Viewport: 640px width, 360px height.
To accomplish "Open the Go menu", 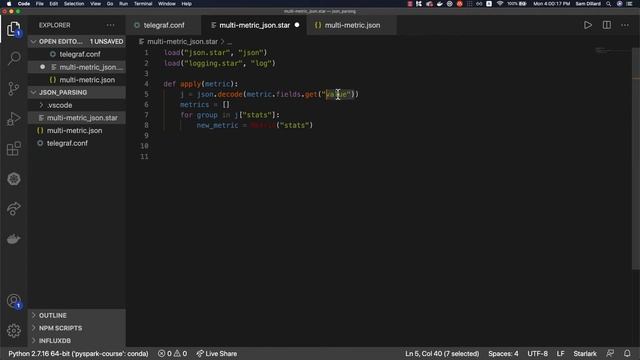I will click(x=110, y=4).
